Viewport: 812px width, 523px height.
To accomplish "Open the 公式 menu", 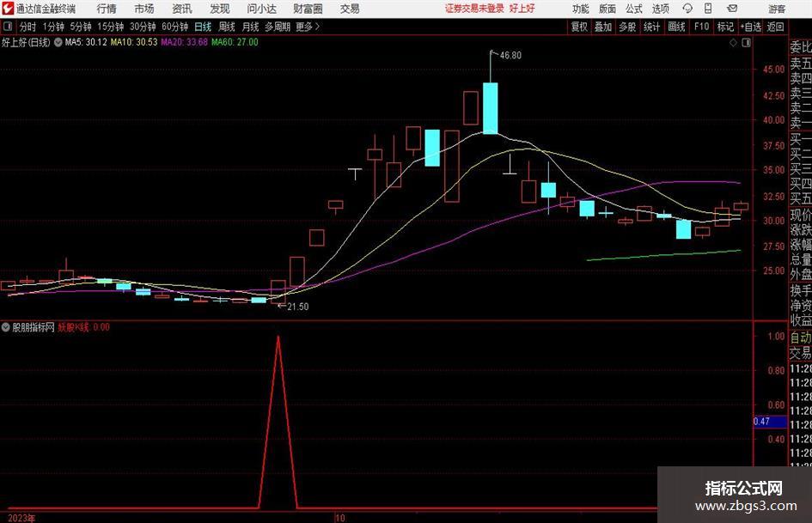I will click(633, 9).
